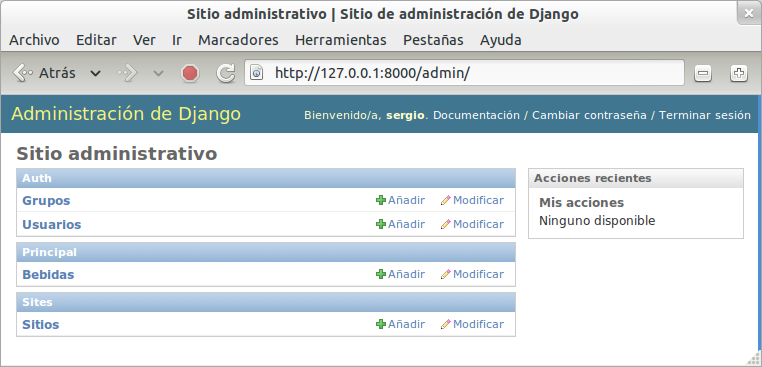762x367 pixels.
Task: Click the Acciones recientes heading
Action: click(592, 178)
